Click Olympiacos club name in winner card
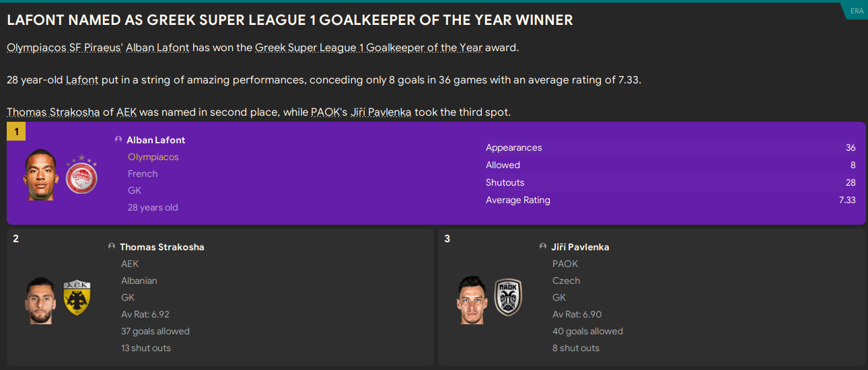Screen dimensions: 868x370 tap(153, 157)
